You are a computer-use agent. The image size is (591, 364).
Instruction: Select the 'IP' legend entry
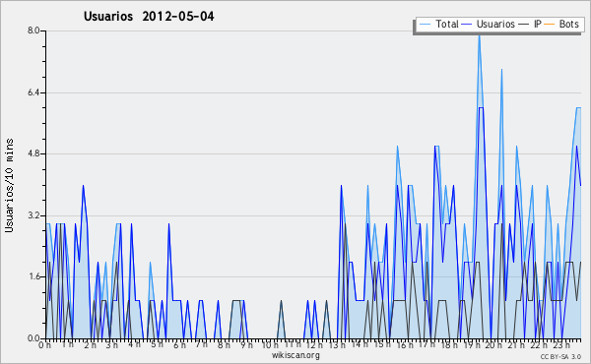tap(538, 24)
